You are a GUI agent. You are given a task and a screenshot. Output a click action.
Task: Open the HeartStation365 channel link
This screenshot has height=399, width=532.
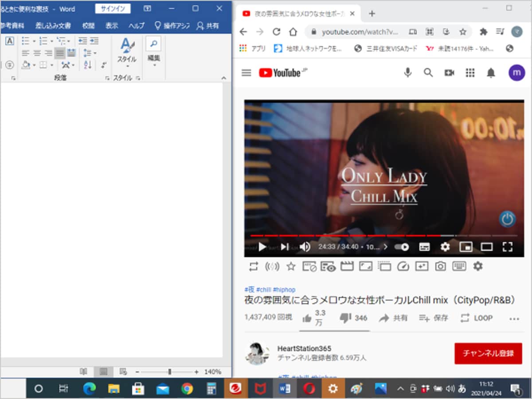[304, 348]
